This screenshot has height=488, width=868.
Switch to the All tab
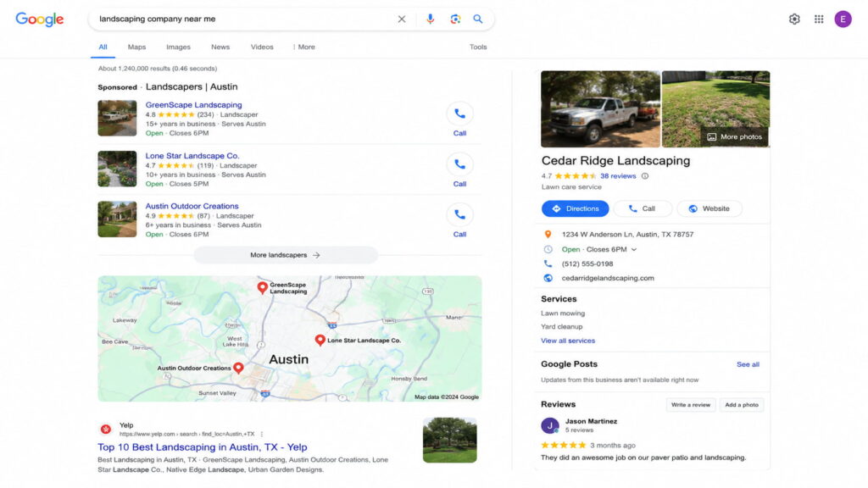[103, 47]
